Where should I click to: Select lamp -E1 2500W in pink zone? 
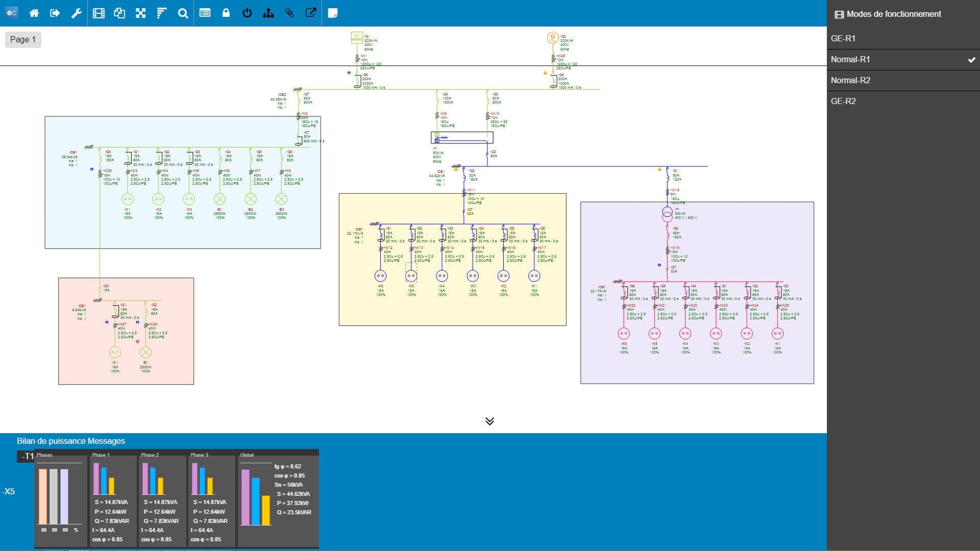pos(145,352)
